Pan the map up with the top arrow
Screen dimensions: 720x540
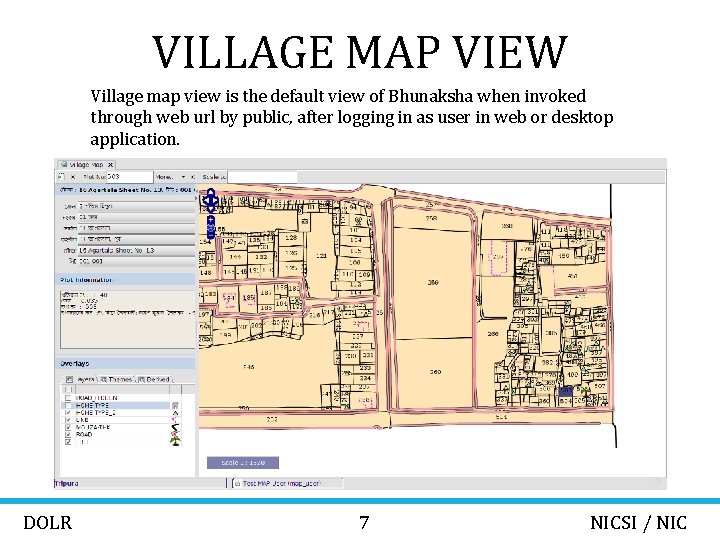[x=210, y=192]
